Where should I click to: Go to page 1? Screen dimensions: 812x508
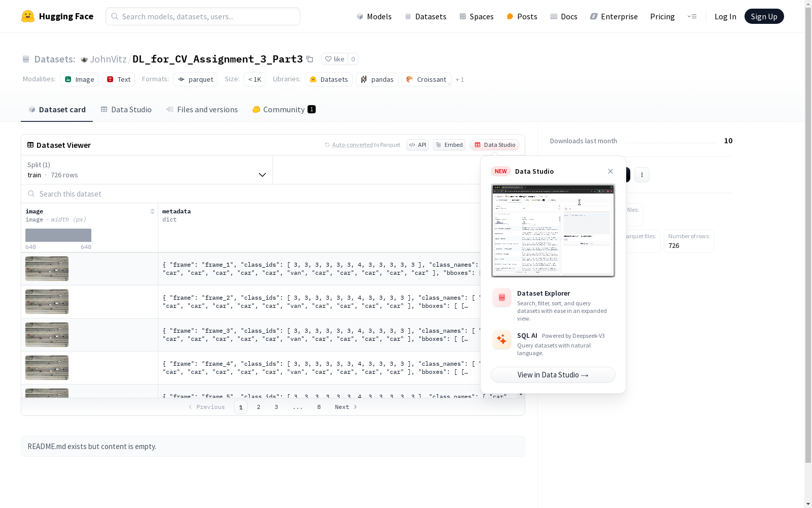[x=241, y=407]
